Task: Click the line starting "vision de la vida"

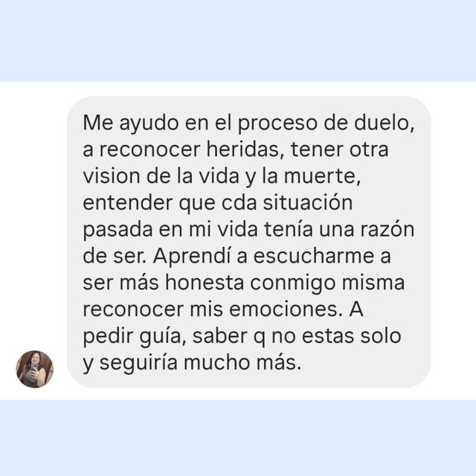Action: pos(222,176)
